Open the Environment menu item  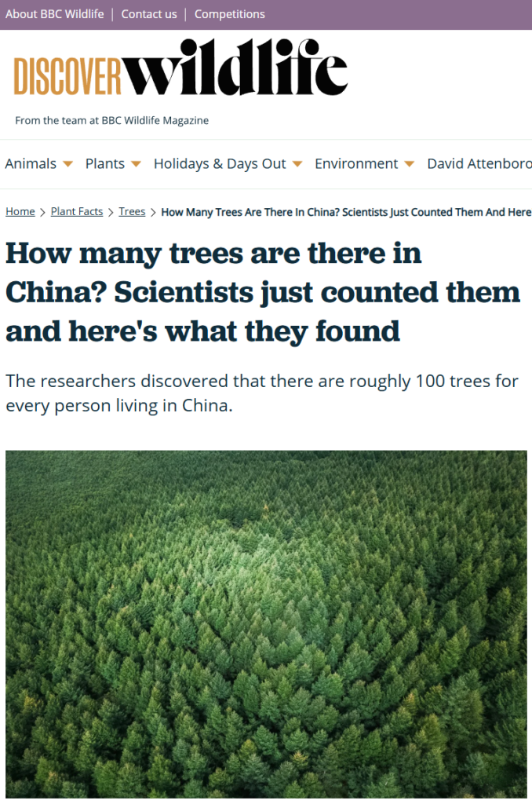pyautogui.click(x=356, y=163)
